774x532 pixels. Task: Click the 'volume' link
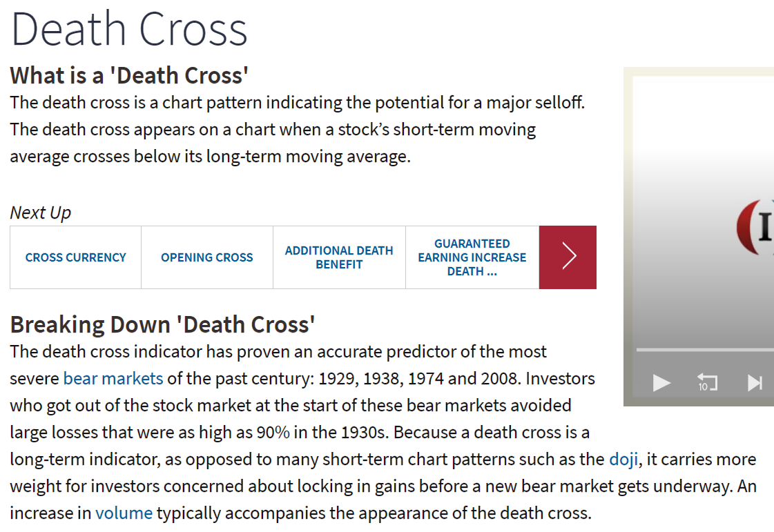[124, 513]
